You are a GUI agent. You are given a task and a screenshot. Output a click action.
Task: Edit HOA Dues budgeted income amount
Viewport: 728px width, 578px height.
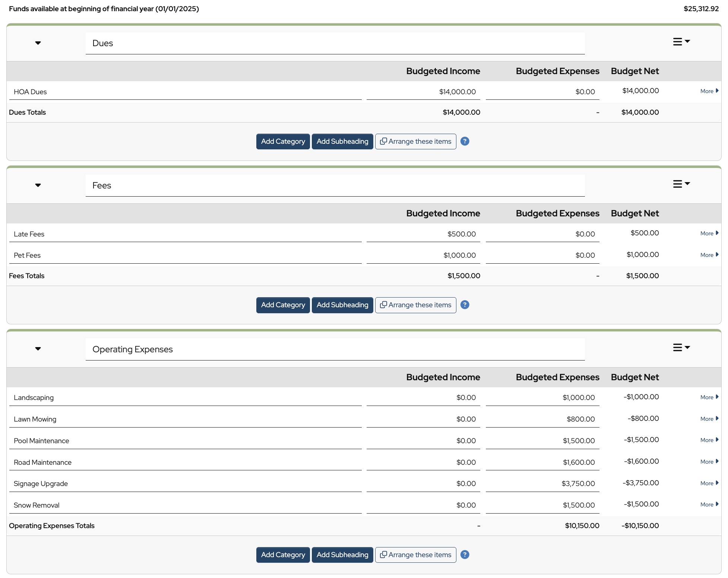(x=423, y=92)
